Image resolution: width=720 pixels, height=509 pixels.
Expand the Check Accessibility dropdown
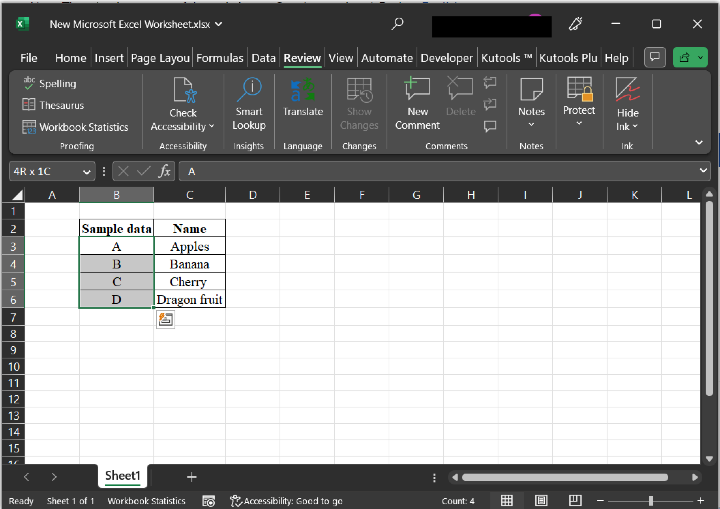183,127
